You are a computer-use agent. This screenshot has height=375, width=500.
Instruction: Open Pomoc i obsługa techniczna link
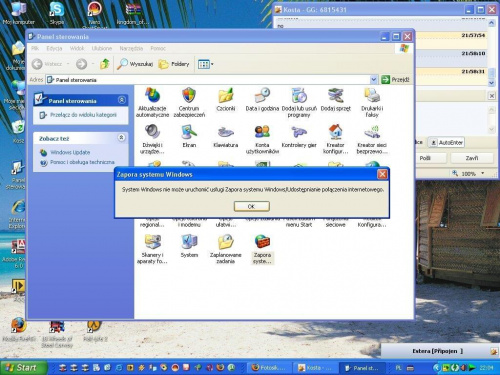click(x=82, y=162)
